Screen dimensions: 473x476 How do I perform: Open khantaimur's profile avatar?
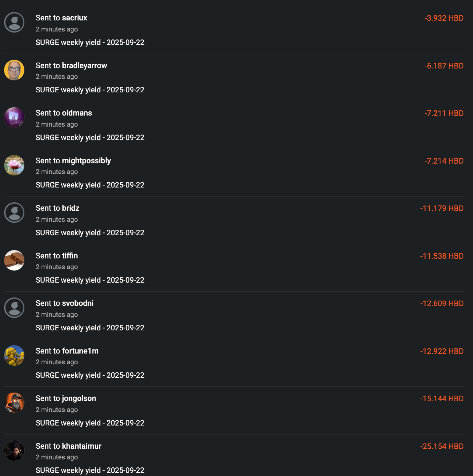coord(14,450)
